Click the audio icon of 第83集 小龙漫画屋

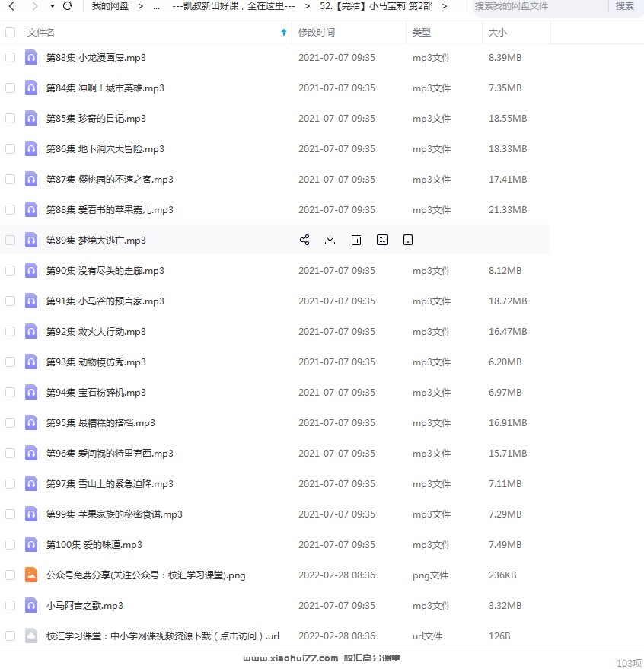click(x=31, y=57)
